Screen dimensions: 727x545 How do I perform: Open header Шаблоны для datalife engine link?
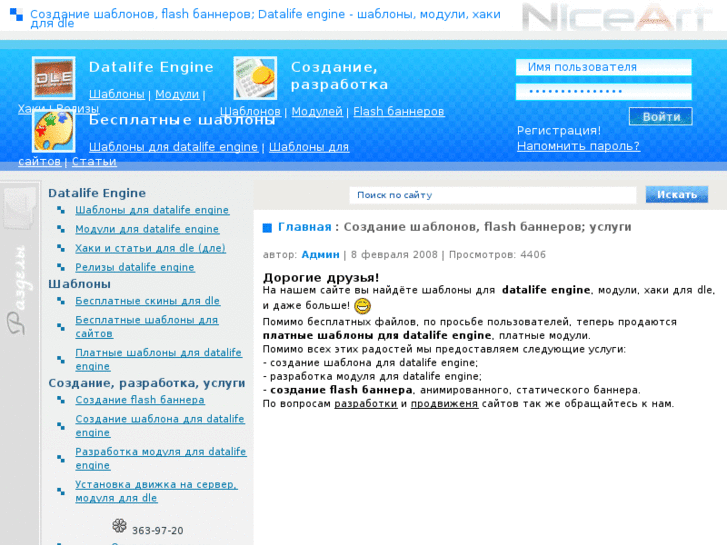click(x=173, y=147)
